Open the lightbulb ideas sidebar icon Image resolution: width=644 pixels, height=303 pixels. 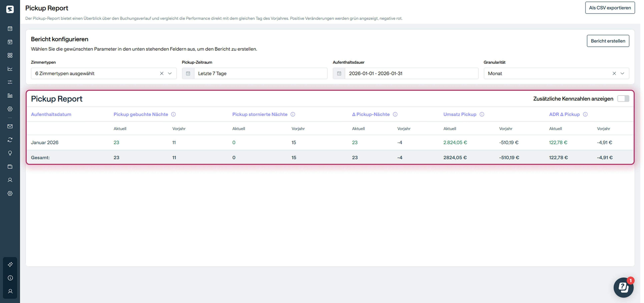tap(10, 153)
